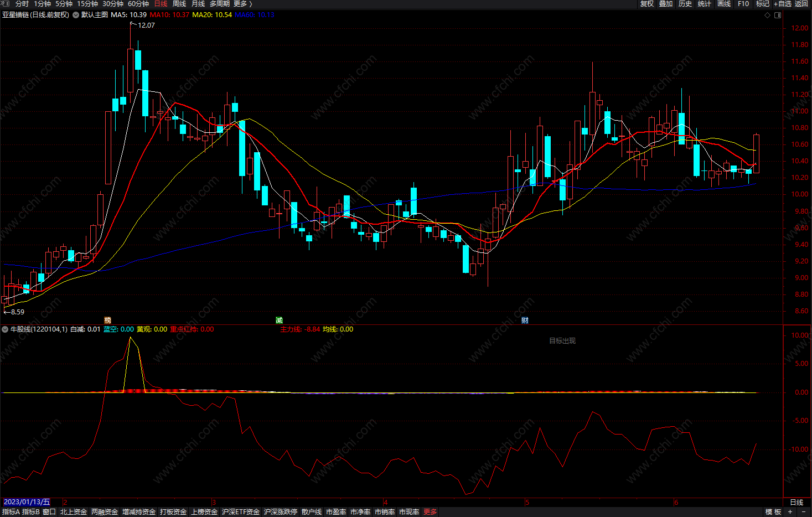Switch chart period to 60分钟
The width and height of the screenshot is (812, 517).
pos(138,4)
